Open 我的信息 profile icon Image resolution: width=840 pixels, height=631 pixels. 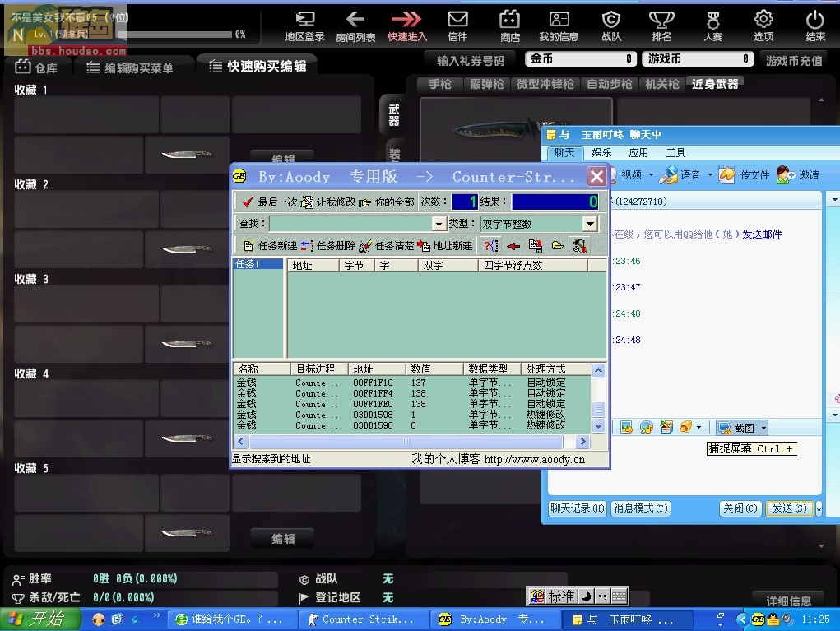point(559,26)
